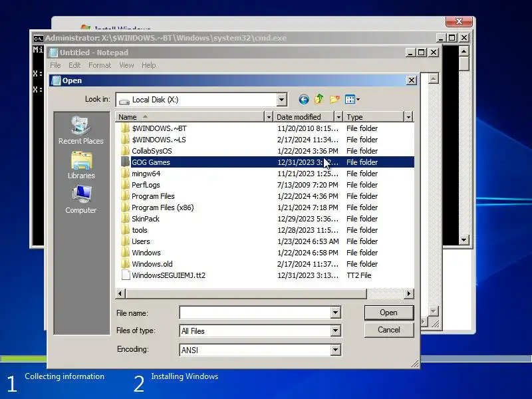Select the SkinPack folder name

[145, 219]
